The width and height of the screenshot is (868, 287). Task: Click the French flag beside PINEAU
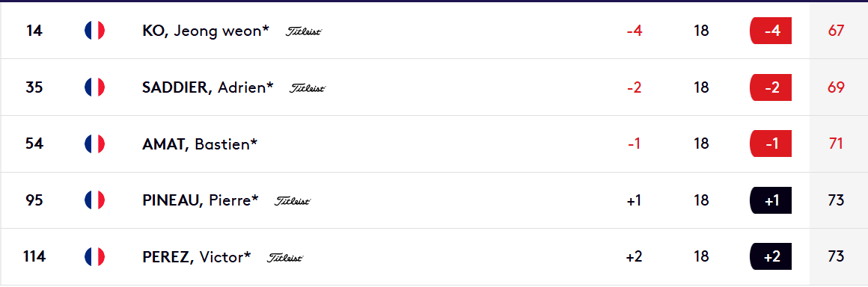(x=95, y=200)
